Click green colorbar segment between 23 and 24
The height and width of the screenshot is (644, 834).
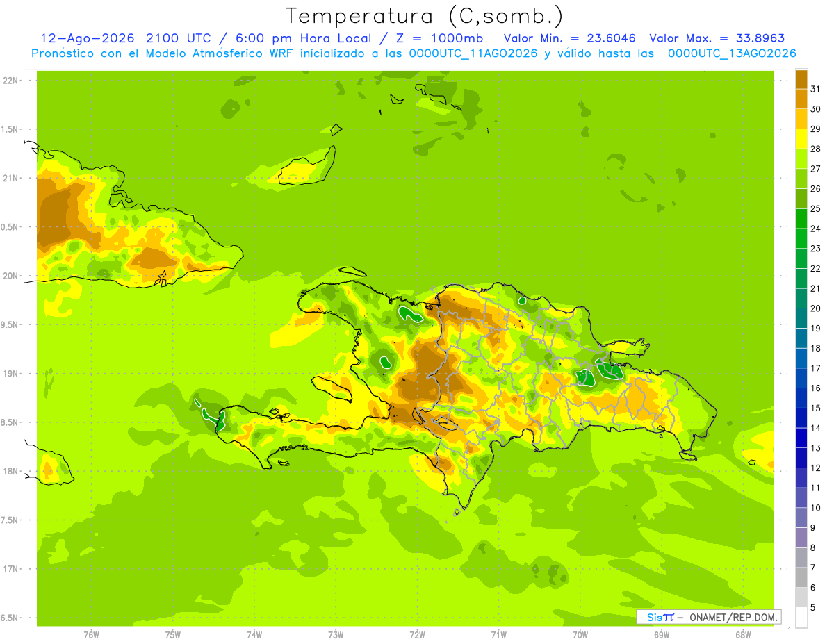click(x=801, y=238)
